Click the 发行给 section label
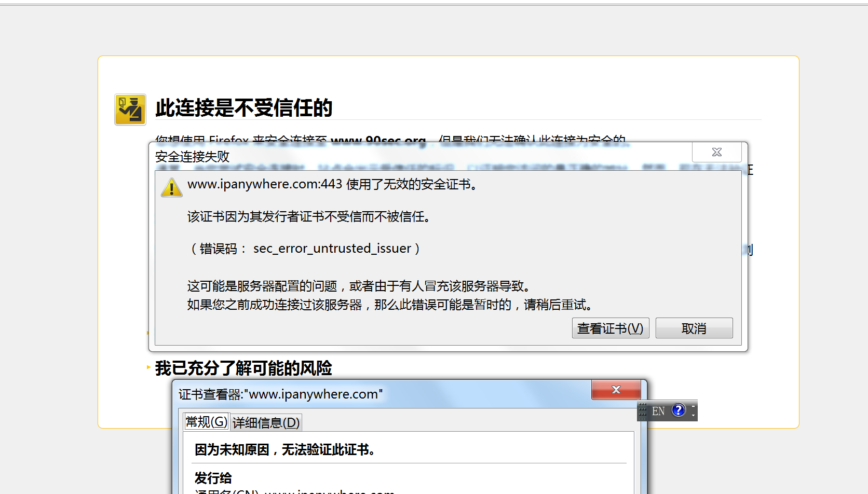Screen dimensions: 868x494 pyautogui.click(x=213, y=477)
